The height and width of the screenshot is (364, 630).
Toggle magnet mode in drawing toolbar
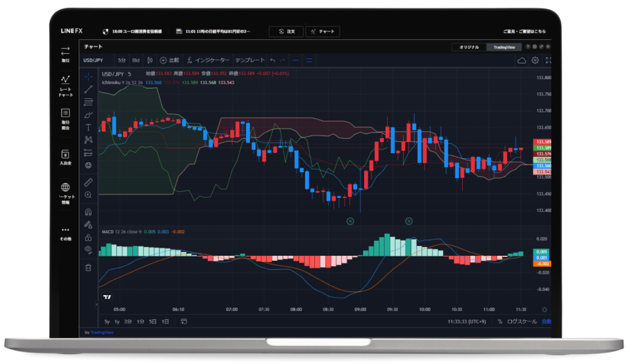point(88,212)
